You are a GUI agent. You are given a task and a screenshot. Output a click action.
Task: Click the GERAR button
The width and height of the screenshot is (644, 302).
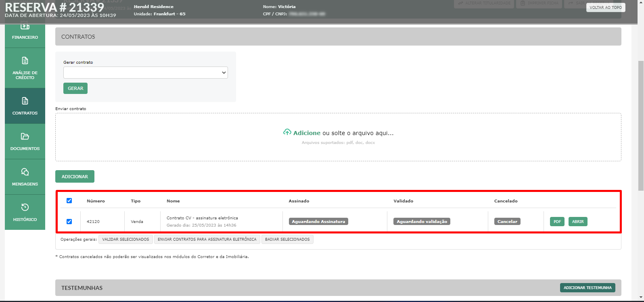[75, 88]
